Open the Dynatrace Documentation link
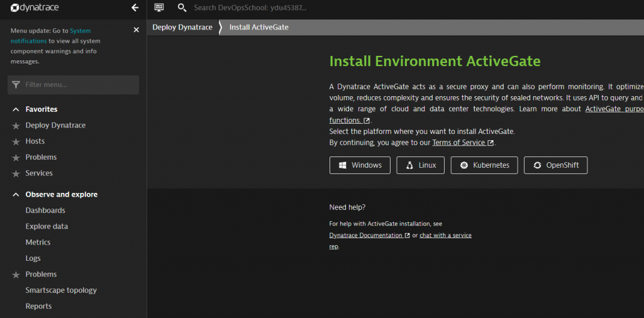 coord(365,235)
